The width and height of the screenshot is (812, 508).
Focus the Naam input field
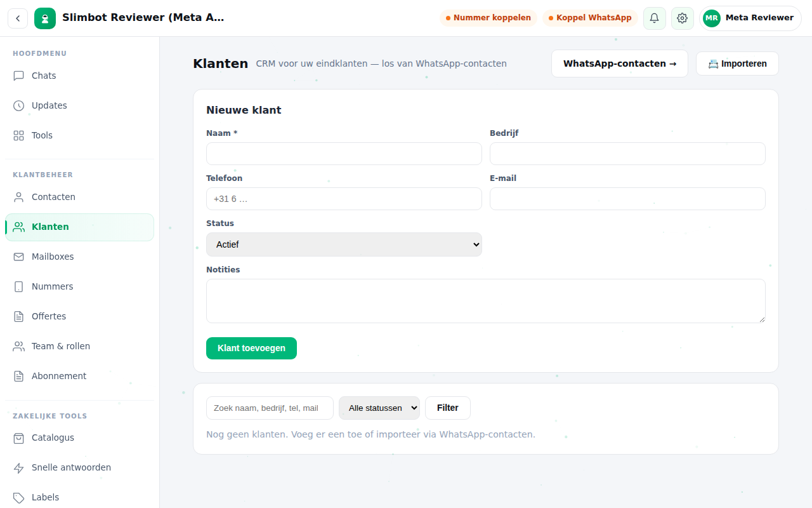click(x=344, y=154)
